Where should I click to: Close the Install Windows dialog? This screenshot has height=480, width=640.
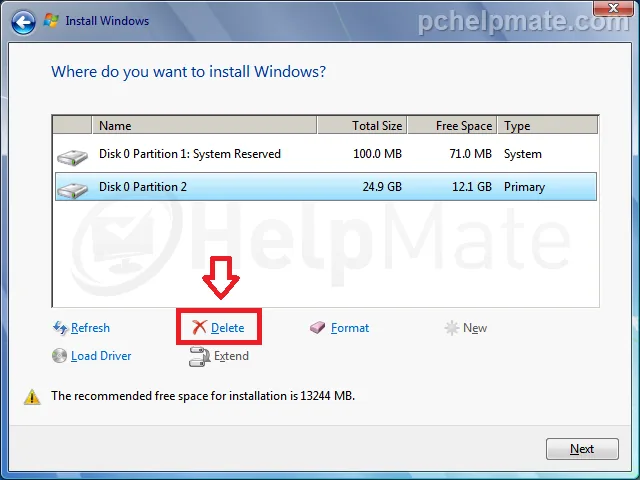pyautogui.click(x=613, y=8)
